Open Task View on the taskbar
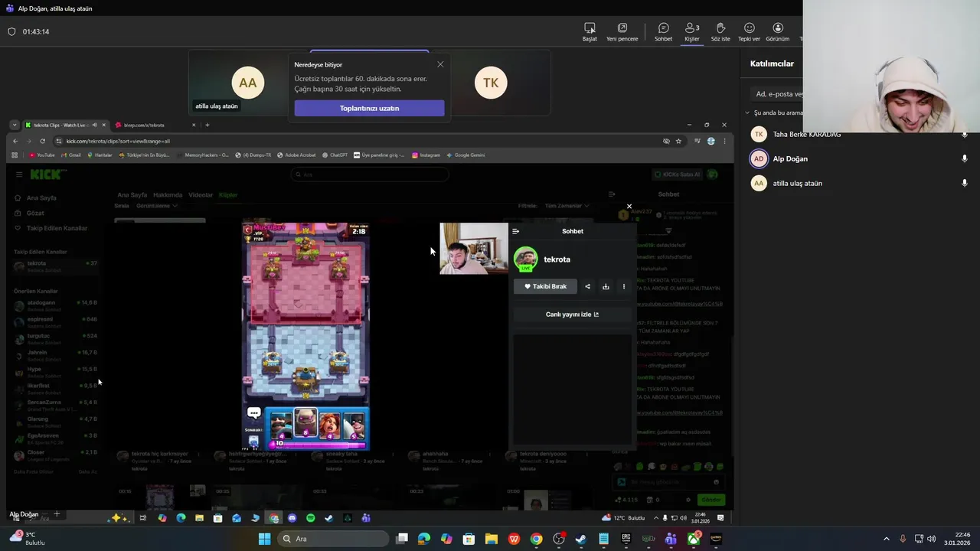This screenshot has width=980, height=551. tap(402, 539)
